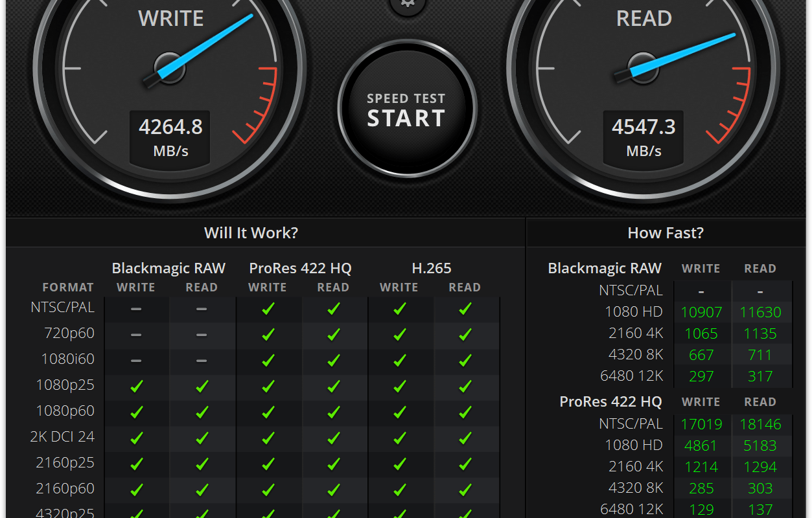This screenshot has height=518, width=812.
Task: Click H.265 write checkmark for NTSC/PAL
Action: tap(399, 309)
